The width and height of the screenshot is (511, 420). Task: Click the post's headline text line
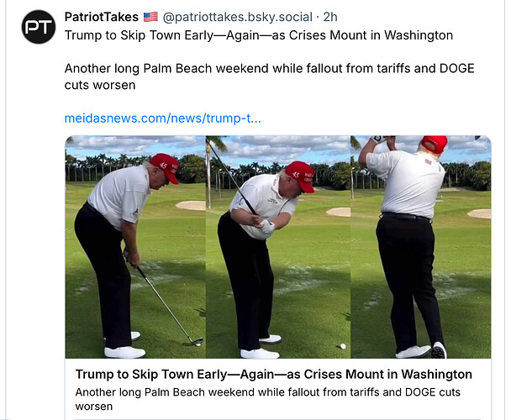[259, 35]
